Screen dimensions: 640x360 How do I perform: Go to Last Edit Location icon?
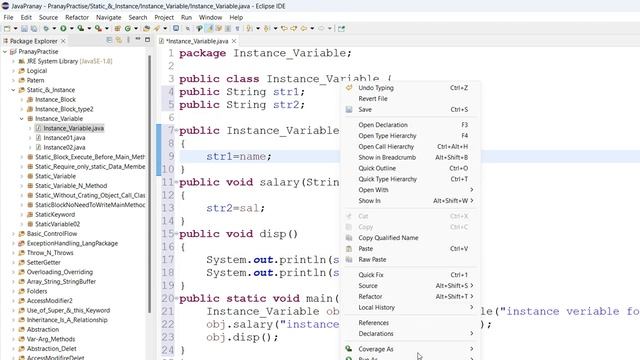coord(284,29)
